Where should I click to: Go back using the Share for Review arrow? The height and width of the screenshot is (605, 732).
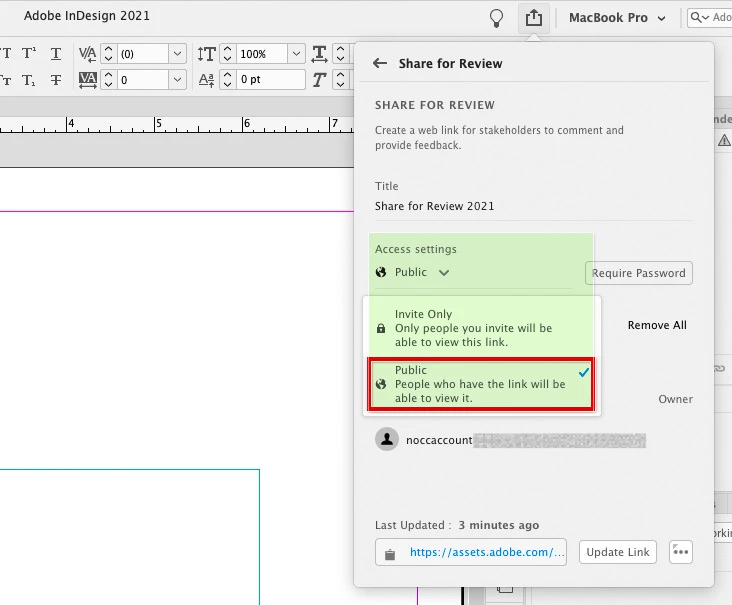(380, 63)
